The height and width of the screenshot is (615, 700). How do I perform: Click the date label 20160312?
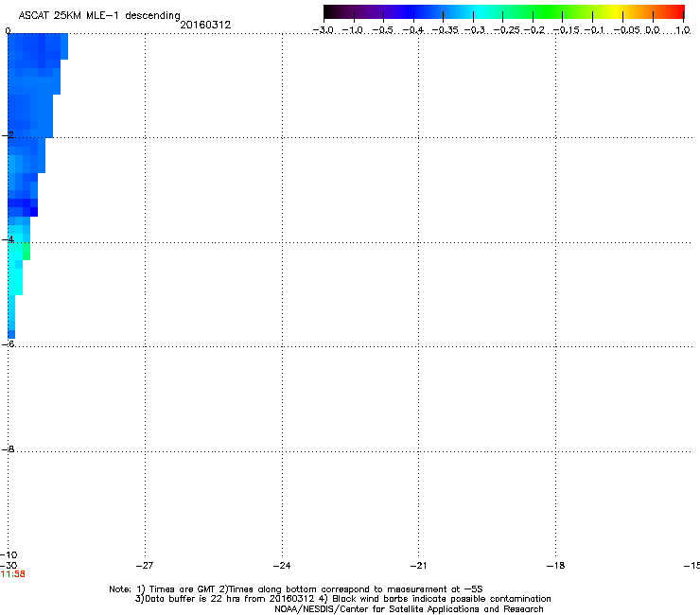(205, 25)
